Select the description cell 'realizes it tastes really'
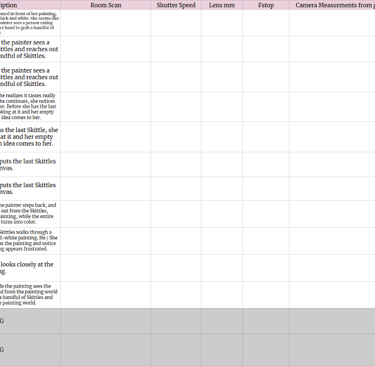This screenshot has height=366, width=375. click(30, 107)
